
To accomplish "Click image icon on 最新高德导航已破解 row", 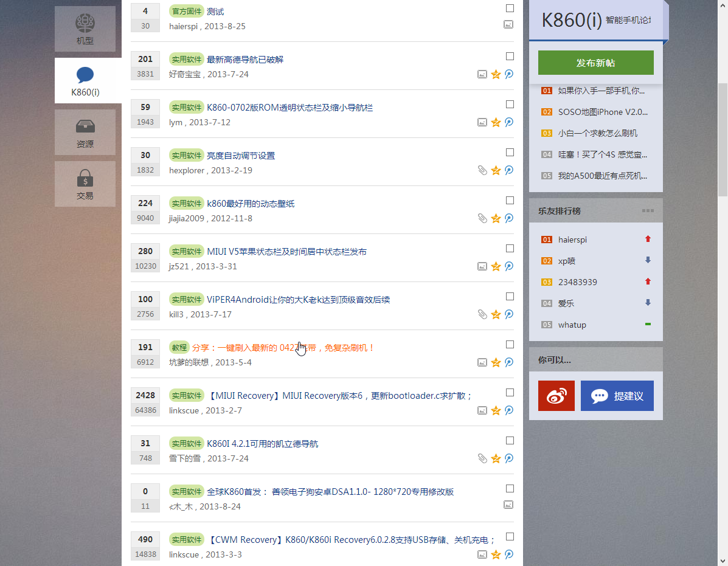I will [x=482, y=74].
